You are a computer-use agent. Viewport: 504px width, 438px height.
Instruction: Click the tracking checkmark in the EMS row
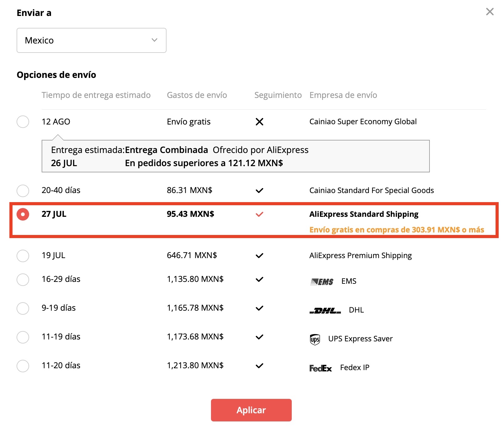click(x=260, y=279)
